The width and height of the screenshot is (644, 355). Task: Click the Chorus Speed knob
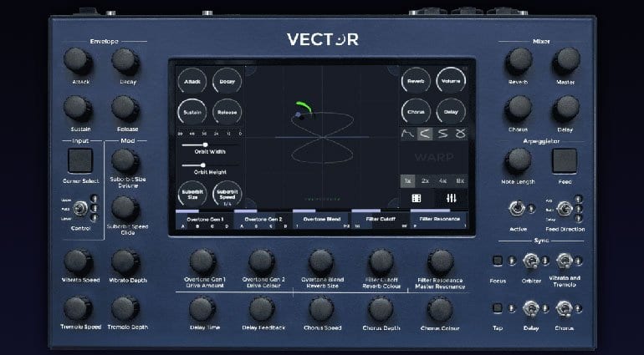click(x=322, y=309)
